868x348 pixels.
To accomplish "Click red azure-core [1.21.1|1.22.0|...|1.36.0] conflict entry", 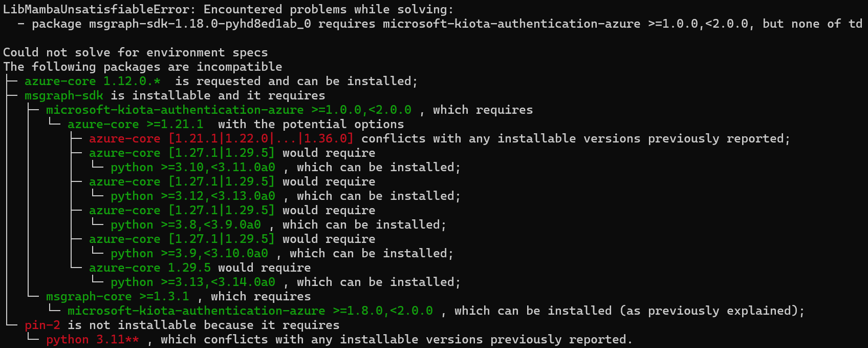I will tap(221, 139).
